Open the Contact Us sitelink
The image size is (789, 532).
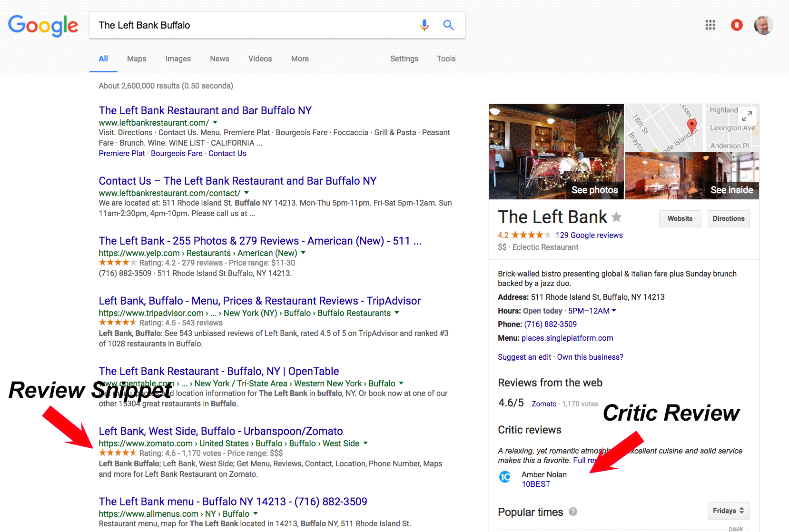227,153
